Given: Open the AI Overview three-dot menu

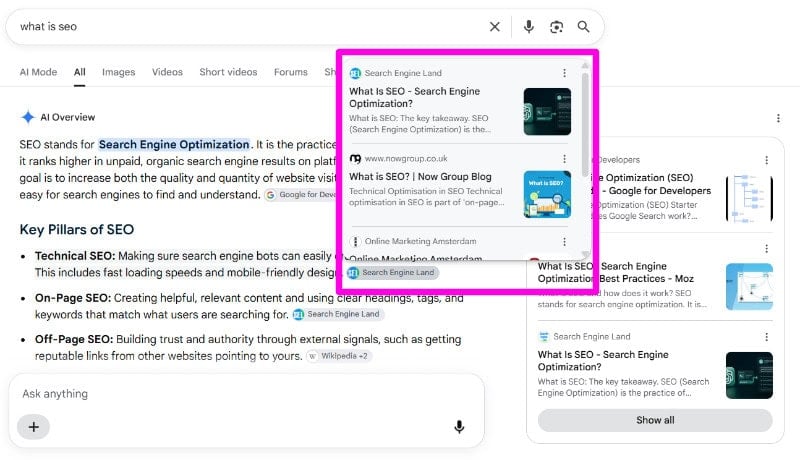Looking at the screenshot, I should [x=778, y=118].
